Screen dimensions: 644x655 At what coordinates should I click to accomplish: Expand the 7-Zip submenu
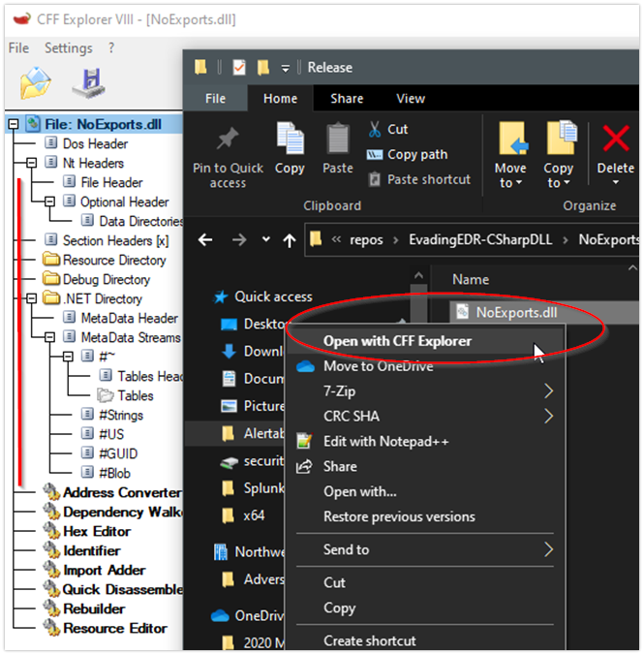click(x=425, y=391)
